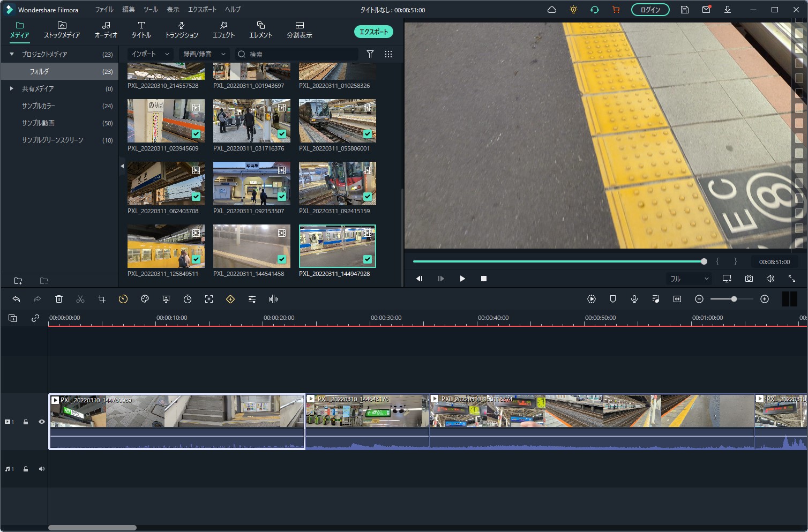
Task: Switch to the トランジション tab
Action: (x=182, y=29)
